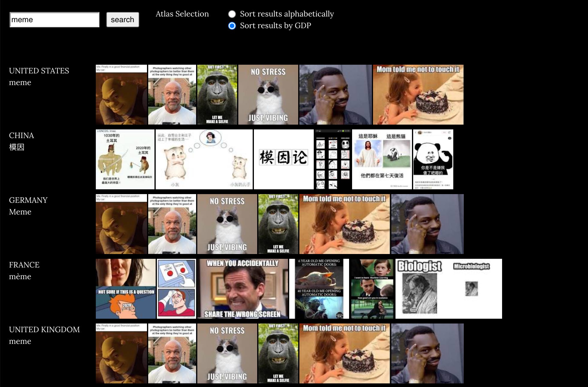Open the Machine Learning kid meme in France row
This screenshot has width=588, height=387.
point(372,289)
